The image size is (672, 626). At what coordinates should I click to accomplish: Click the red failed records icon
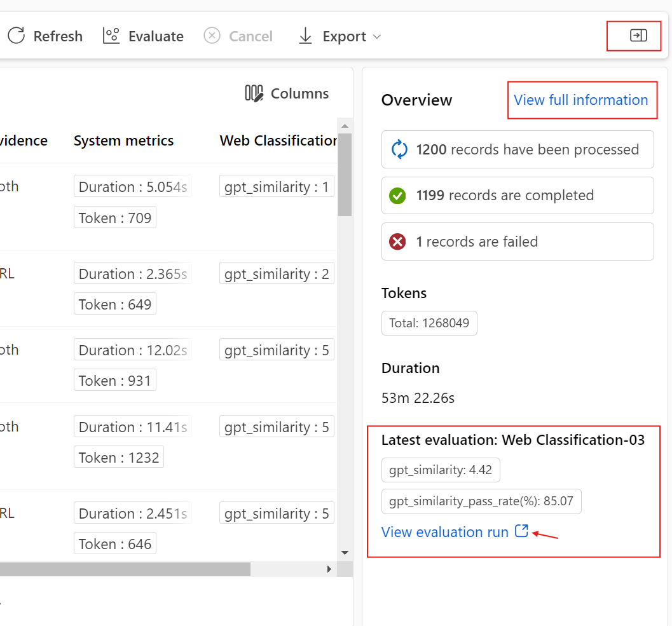pos(397,242)
